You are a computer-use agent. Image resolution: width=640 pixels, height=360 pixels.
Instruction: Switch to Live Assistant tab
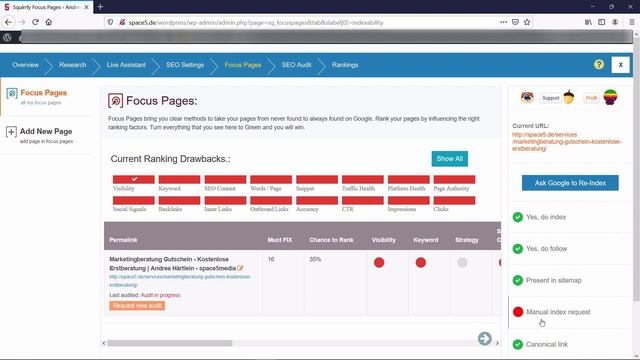tap(126, 65)
